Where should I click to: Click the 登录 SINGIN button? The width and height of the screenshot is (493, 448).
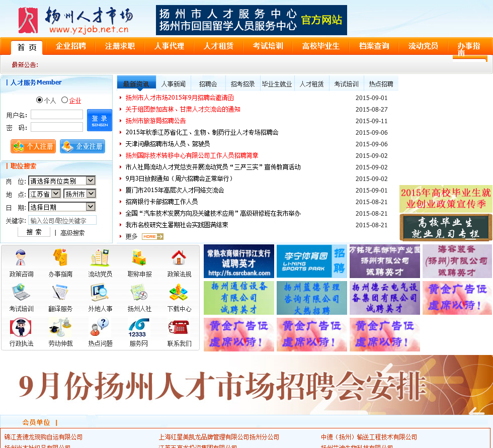100,120
